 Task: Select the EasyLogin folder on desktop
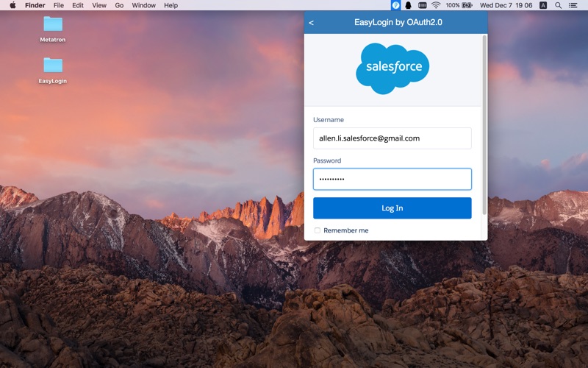(53, 70)
